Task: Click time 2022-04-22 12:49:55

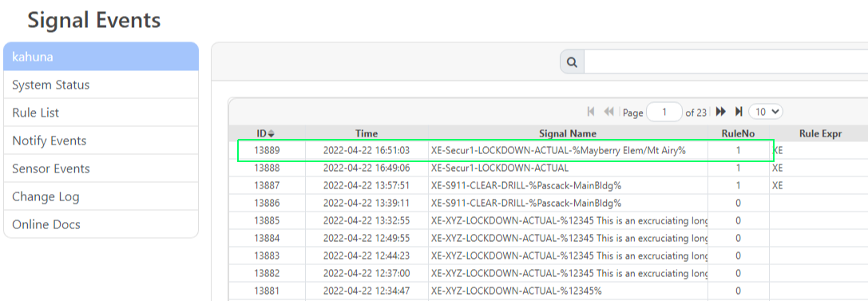Action: pos(367,238)
